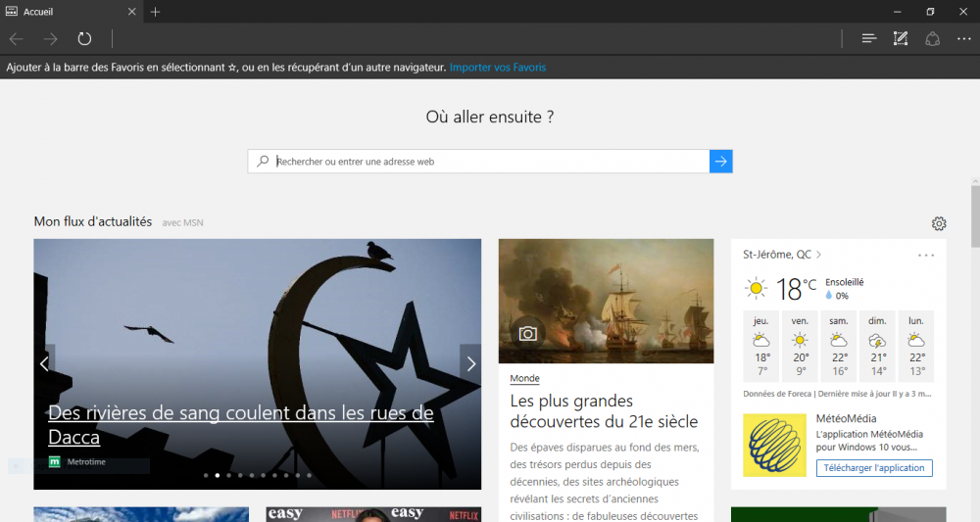Open the Share/Cortana icon in toolbar
980x522 pixels.
tap(933, 39)
